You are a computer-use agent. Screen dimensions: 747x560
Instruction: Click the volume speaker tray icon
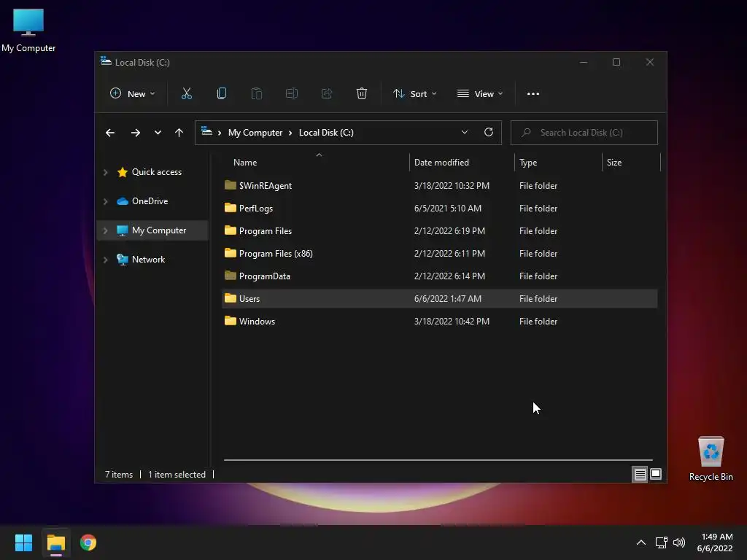coord(679,542)
